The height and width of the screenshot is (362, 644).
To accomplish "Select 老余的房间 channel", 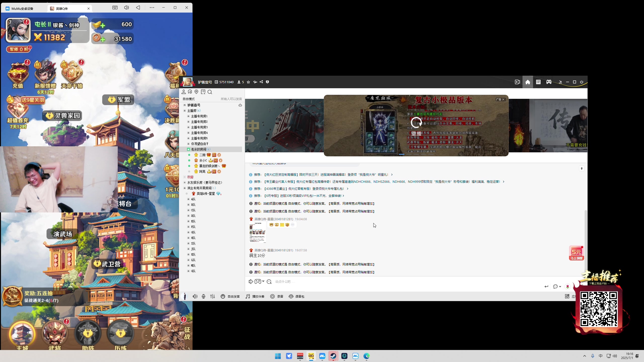I will tap(211, 149).
